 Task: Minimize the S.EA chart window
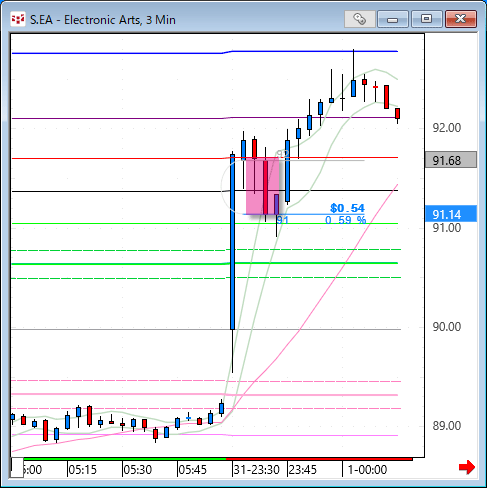coord(393,19)
